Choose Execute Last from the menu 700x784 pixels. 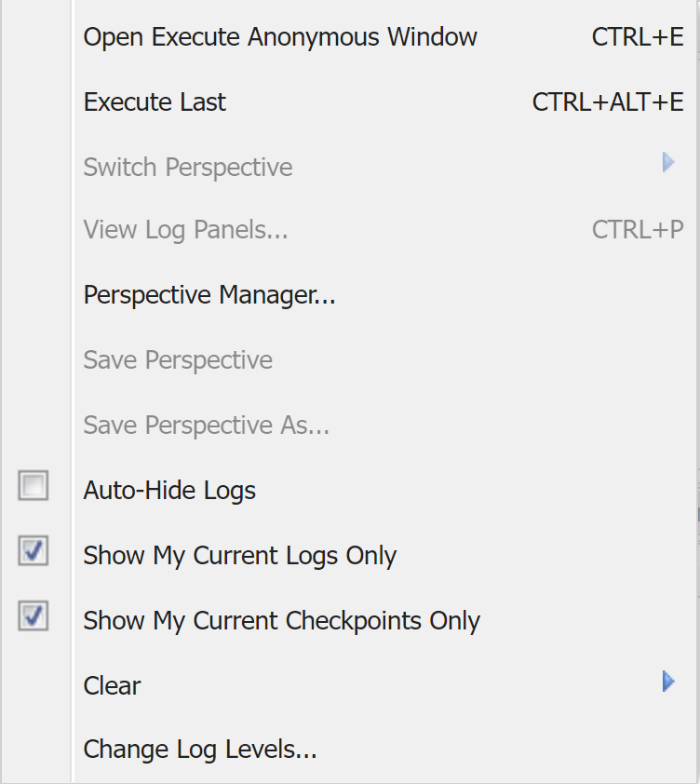155,102
